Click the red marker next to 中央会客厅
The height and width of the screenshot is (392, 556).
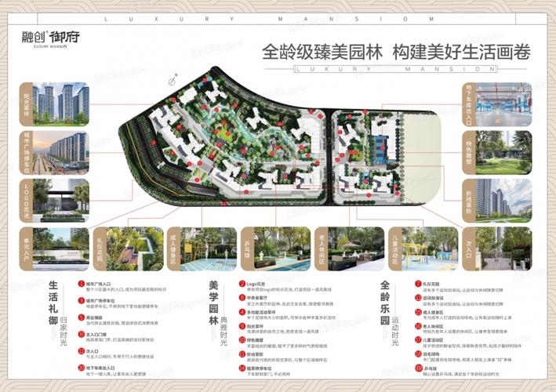[242, 298]
